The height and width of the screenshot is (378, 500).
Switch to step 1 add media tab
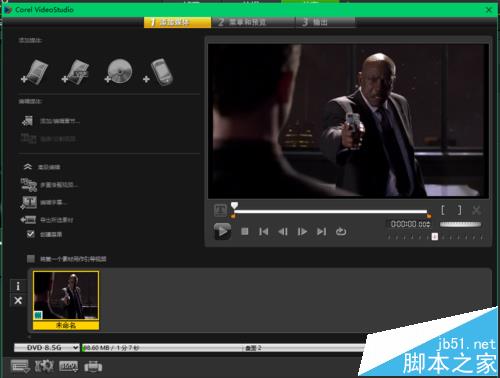[x=177, y=22]
